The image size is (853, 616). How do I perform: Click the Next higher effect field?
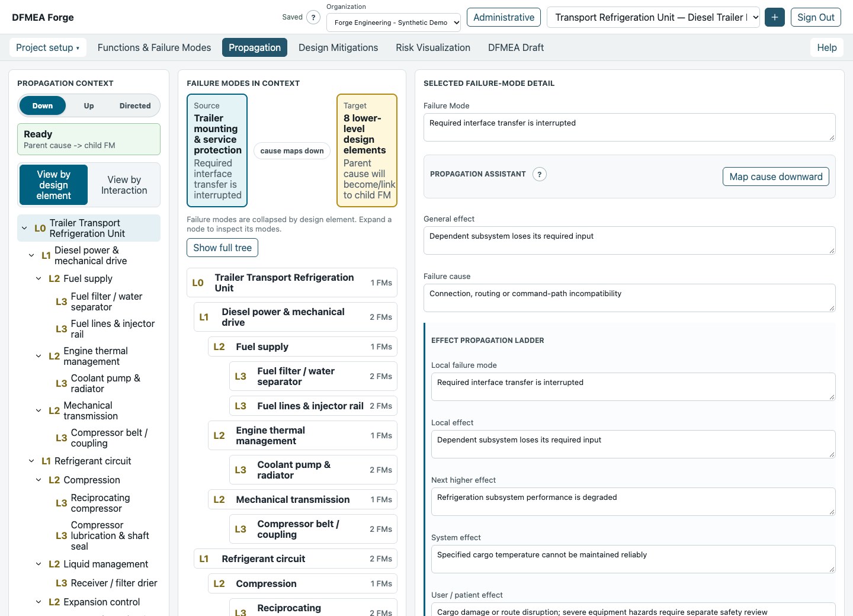click(633, 502)
